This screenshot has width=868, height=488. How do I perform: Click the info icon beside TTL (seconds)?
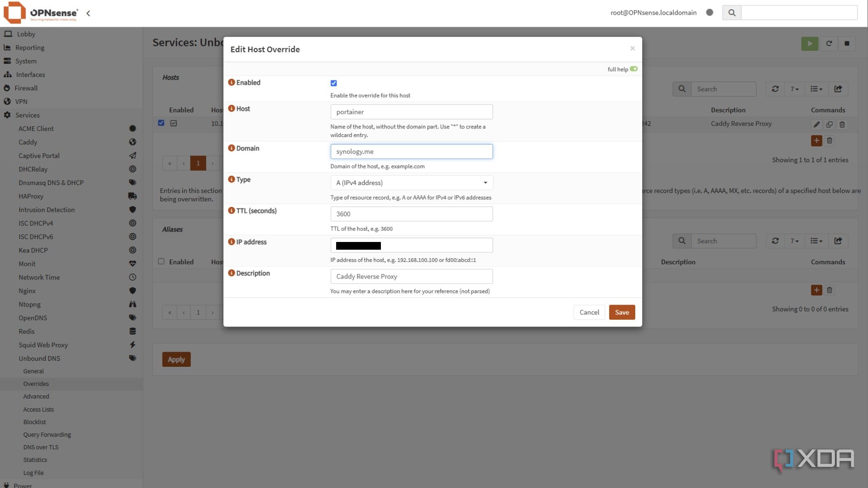tap(231, 211)
